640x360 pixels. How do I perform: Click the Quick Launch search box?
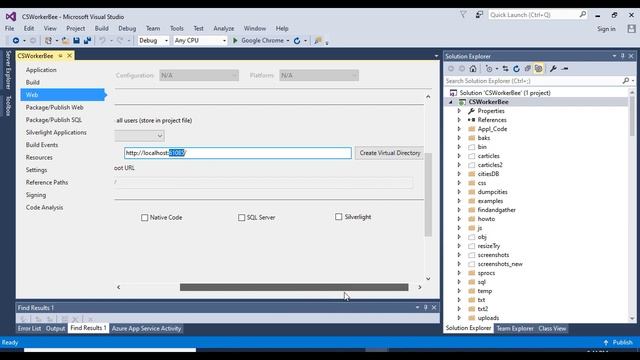tap(538, 15)
